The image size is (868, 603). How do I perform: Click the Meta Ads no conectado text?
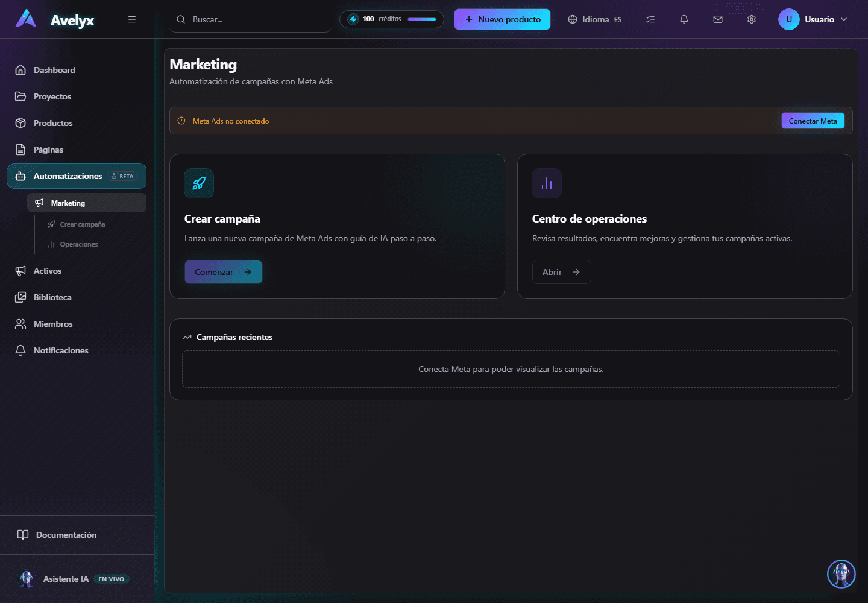click(231, 121)
